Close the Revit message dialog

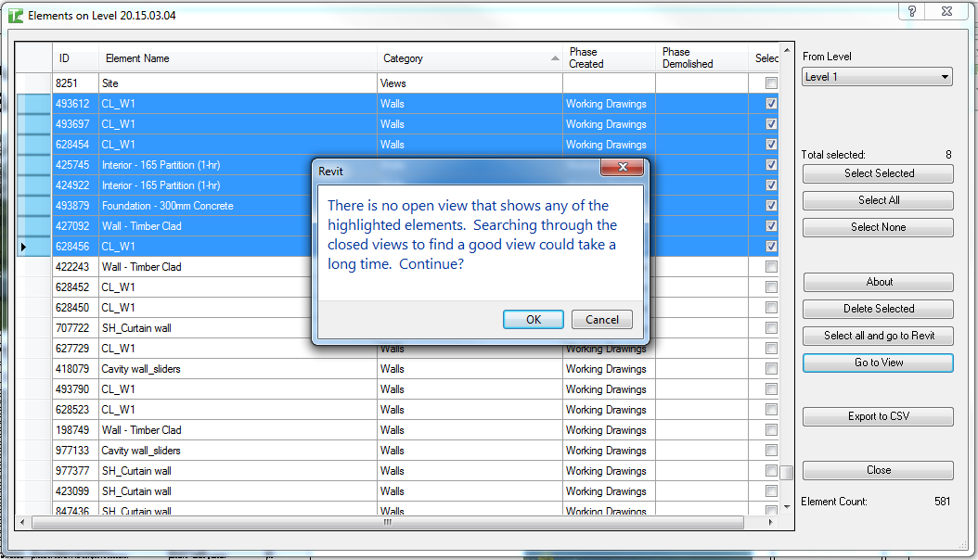click(622, 169)
